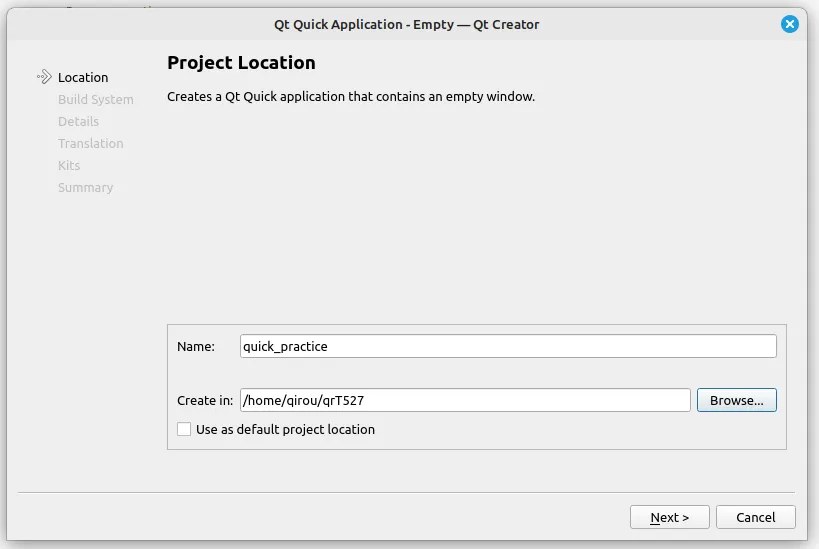Cancel the new project wizard
Screen dimensions: 819x549
coord(755,517)
